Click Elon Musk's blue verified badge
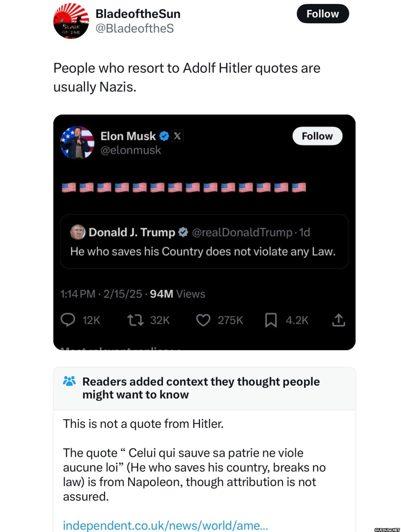The width and height of the screenshot is (401, 532). [x=164, y=136]
